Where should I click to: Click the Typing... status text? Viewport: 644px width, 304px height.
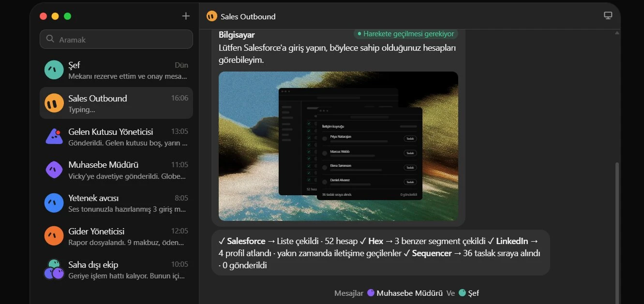(x=81, y=110)
